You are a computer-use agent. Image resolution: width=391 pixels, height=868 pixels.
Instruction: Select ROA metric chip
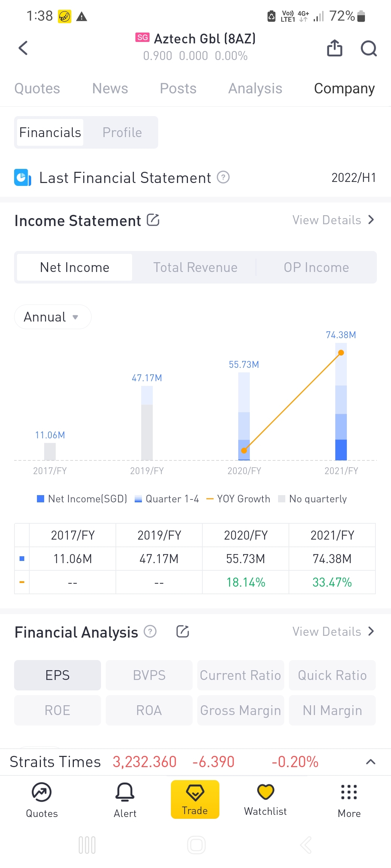tap(149, 710)
